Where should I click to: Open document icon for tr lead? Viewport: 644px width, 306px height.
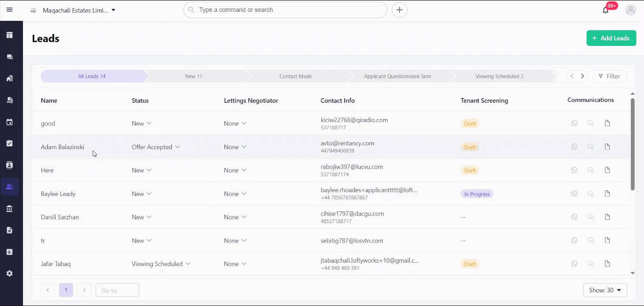[x=607, y=240]
